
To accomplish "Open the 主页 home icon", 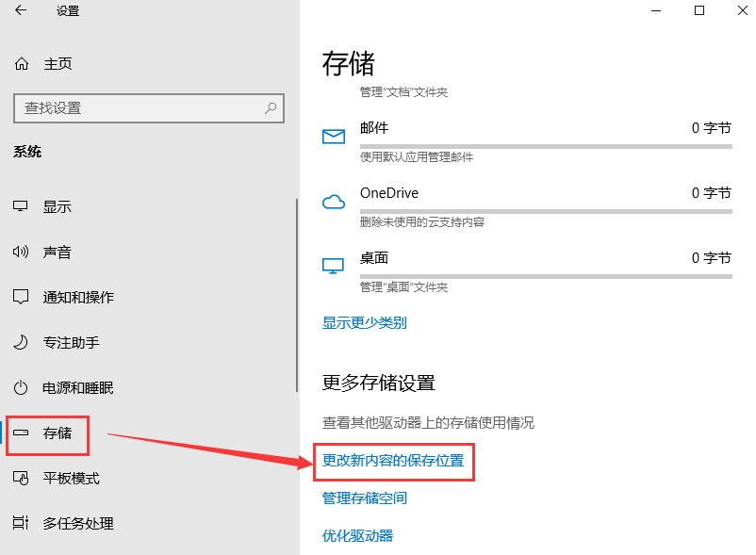I will pos(22,63).
